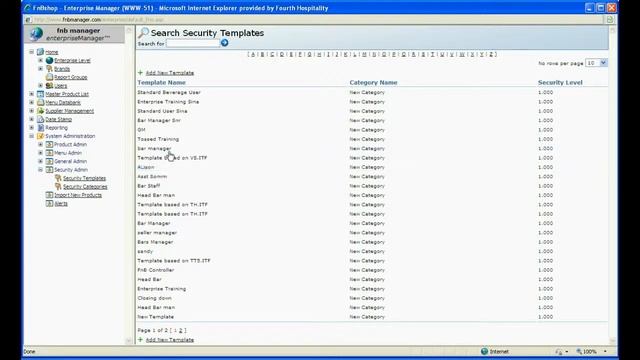Select the Asst Somm template row
The image size is (640, 360).
(152, 176)
